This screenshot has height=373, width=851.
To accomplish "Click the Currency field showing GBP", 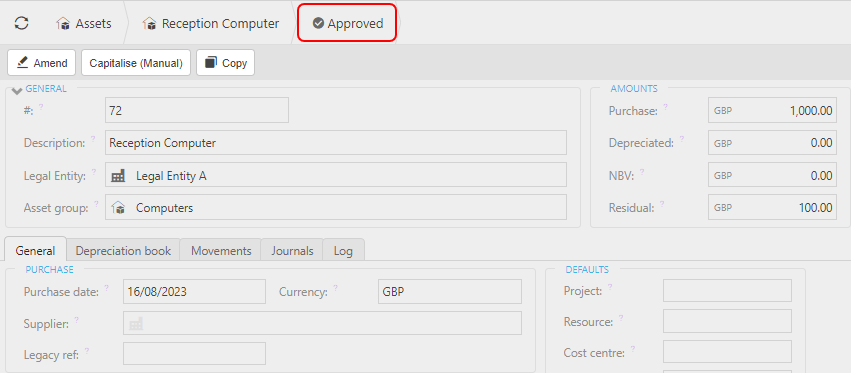I will [449, 292].
